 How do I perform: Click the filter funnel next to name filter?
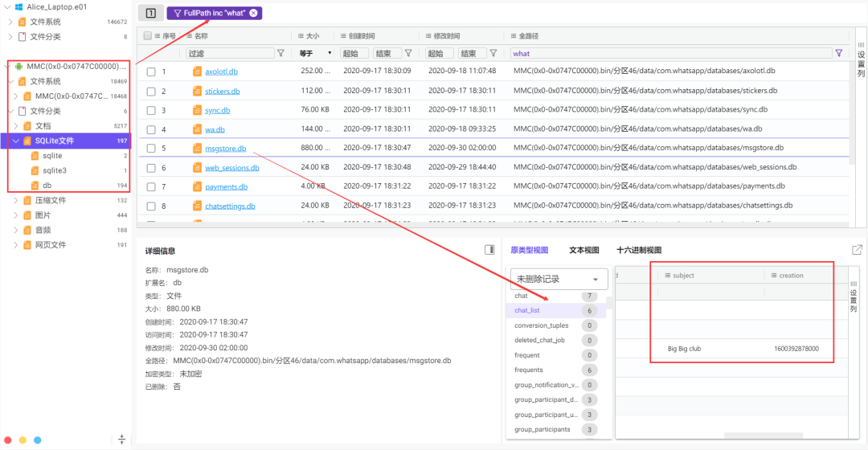280,53
